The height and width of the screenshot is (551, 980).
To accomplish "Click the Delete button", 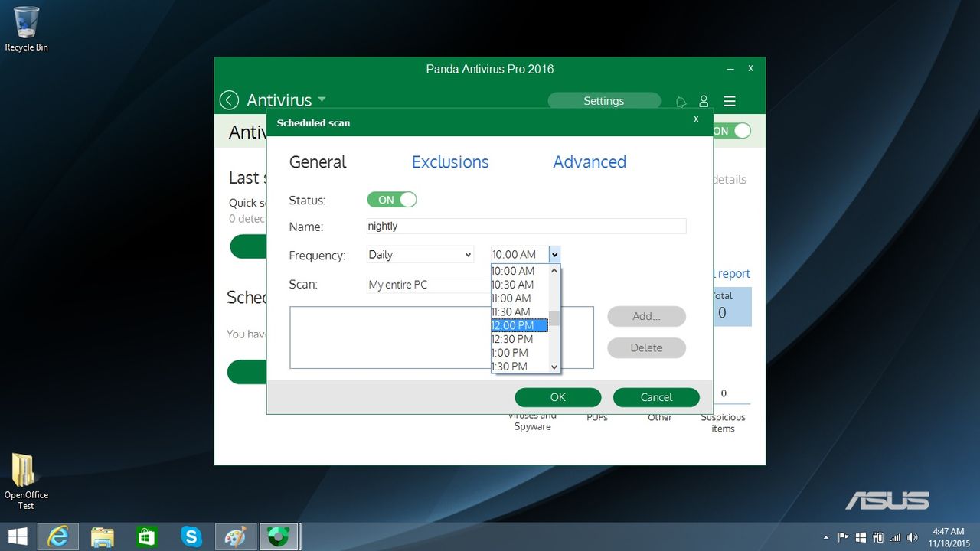I will tap(647, 347).
